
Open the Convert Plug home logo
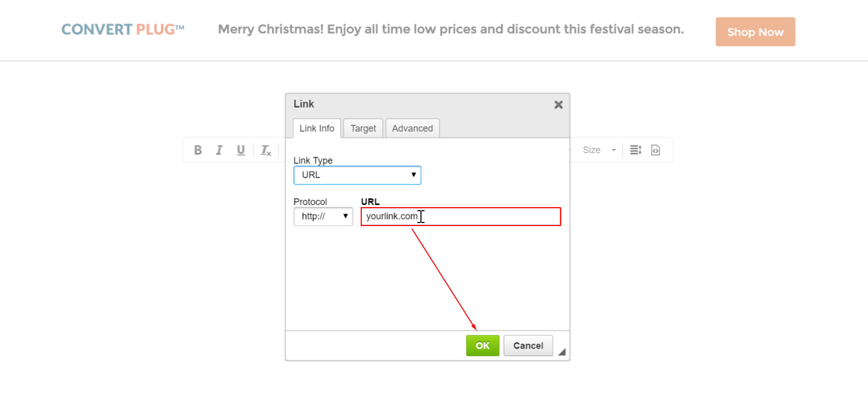[x=123, y=29]
